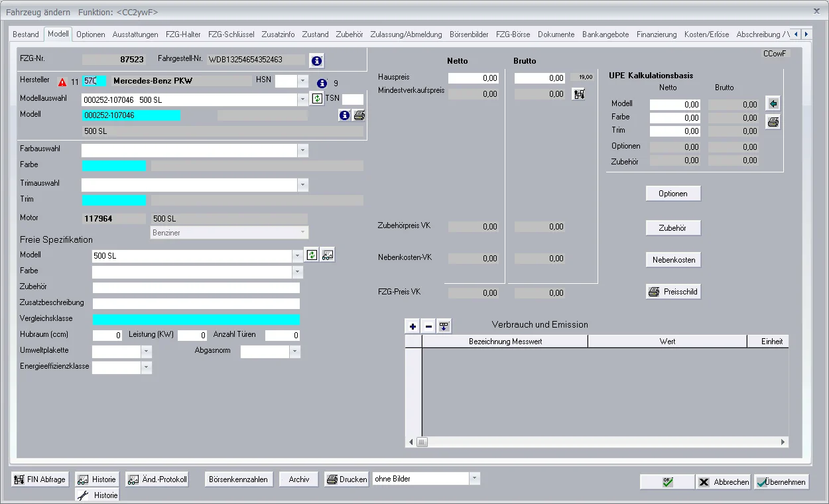This screenshot has width=829, height=504.
Task: Remove a Verbrauch und Emission row with minus
Action: (428, 326)
